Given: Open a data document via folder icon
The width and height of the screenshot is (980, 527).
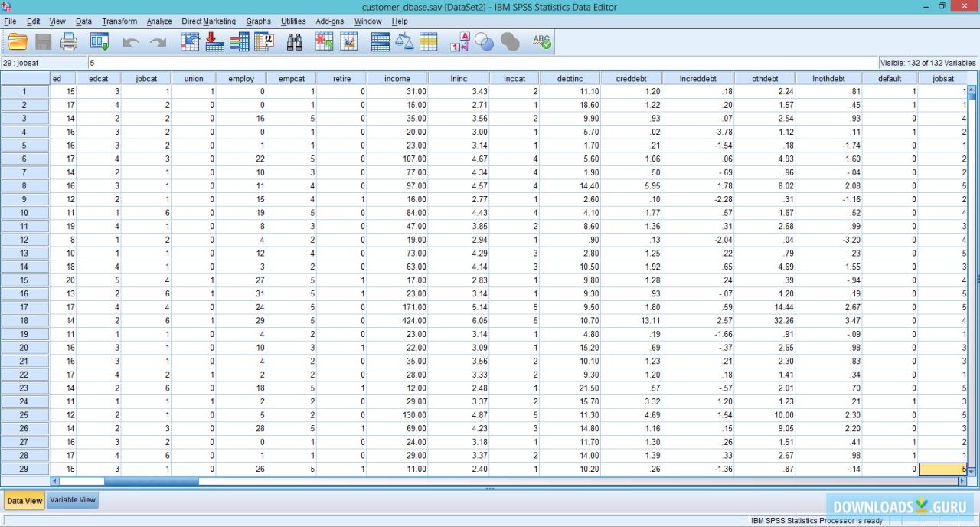Looking at the screenshot, I should pos(17,41).
